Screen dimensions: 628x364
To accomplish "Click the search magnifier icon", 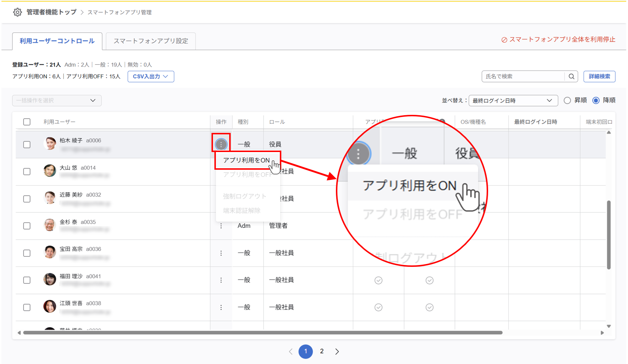I will (x=571, y=77).
